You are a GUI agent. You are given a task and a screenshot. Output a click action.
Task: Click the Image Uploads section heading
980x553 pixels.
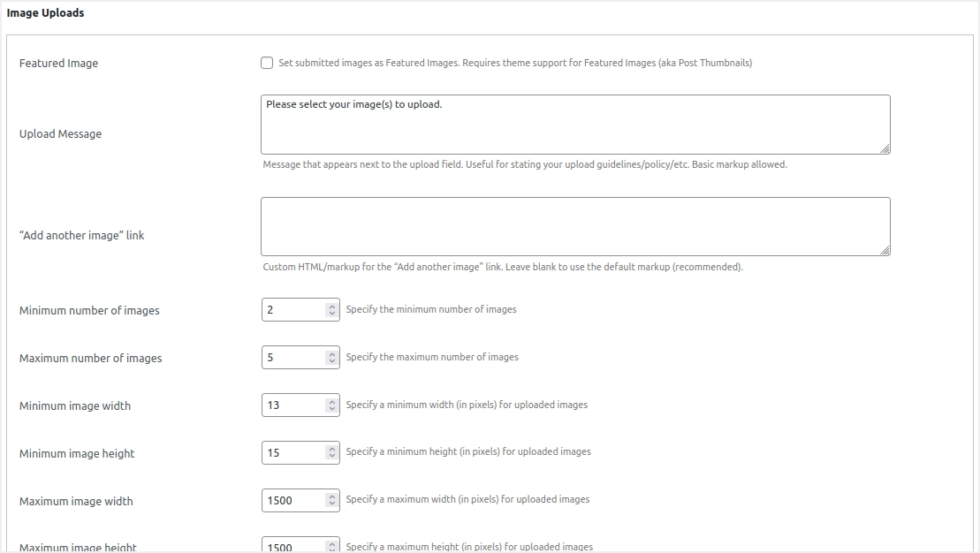[x=46, y=13]
